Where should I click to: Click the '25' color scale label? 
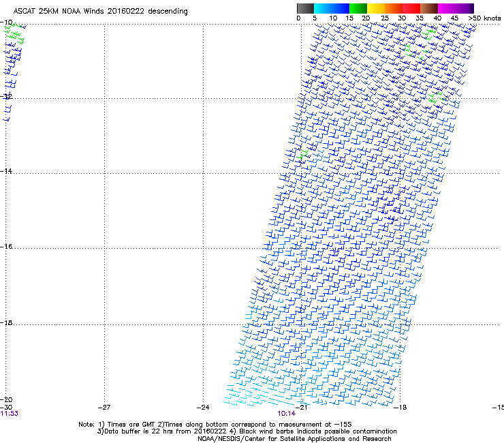coord(385,18)
